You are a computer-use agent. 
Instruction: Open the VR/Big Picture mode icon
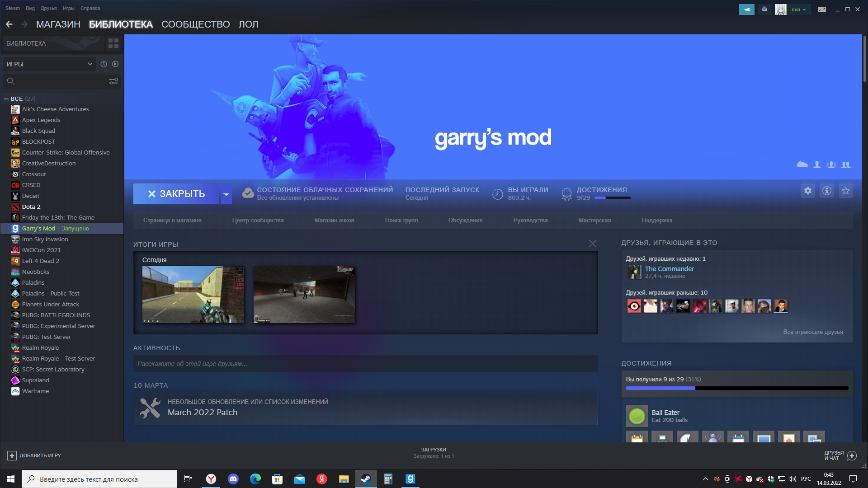(x=822, y=9)
